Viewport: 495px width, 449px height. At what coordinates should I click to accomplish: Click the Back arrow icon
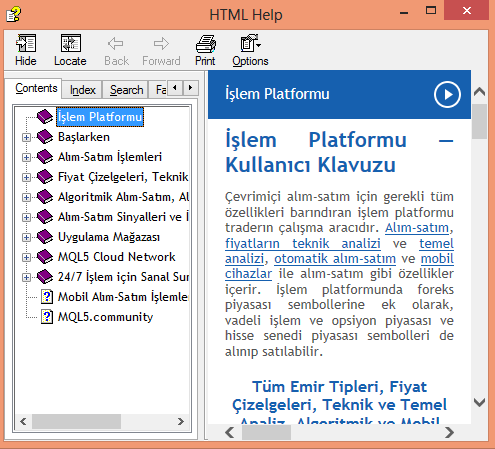(x=116, y=44)
